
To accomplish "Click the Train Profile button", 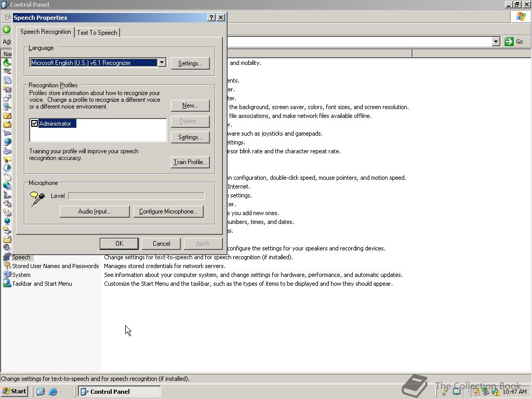I will [190, 162].
